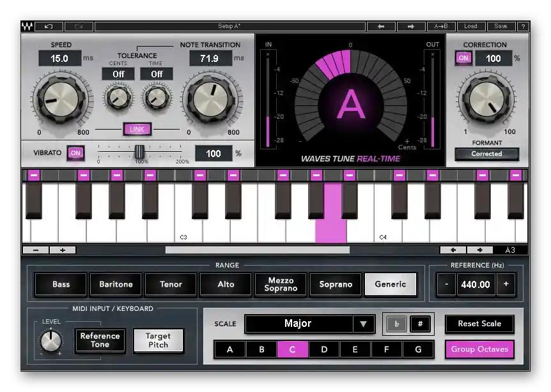Click the Waves logo icon
The height and width of the screenshot is (392, 551).
pyautogui.click(x=27, y=26)
